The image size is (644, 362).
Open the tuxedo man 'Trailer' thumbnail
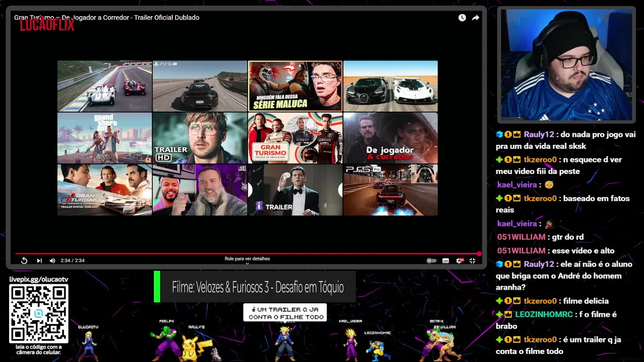coord(295,190)
